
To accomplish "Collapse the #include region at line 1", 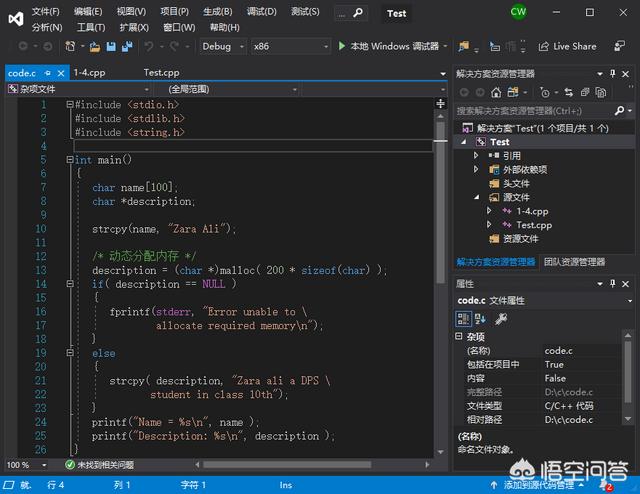I will pos(70,105).
